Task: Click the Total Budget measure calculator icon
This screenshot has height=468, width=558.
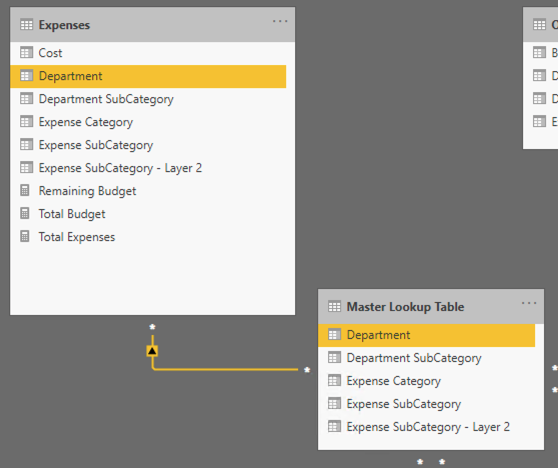Action: pyautogui.click(x=25, y=214)
